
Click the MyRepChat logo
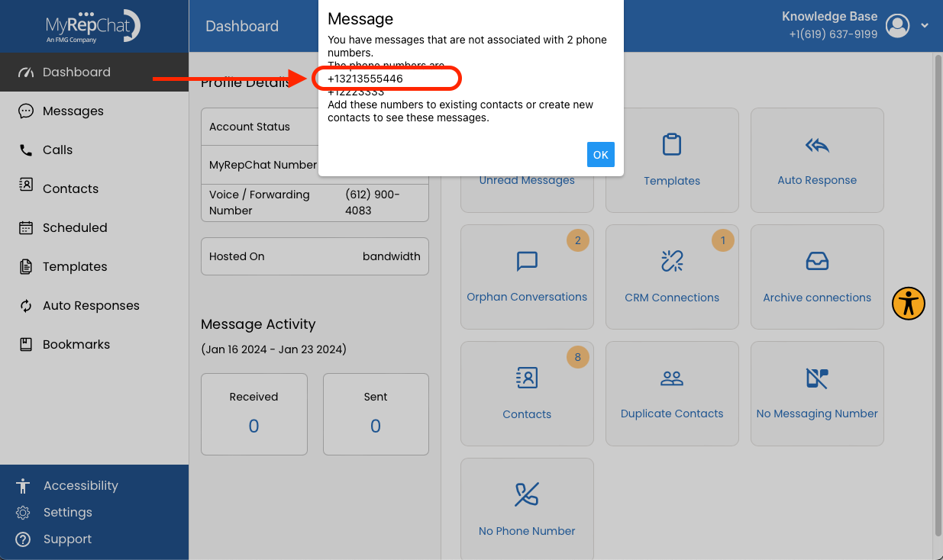coord(93,27)
